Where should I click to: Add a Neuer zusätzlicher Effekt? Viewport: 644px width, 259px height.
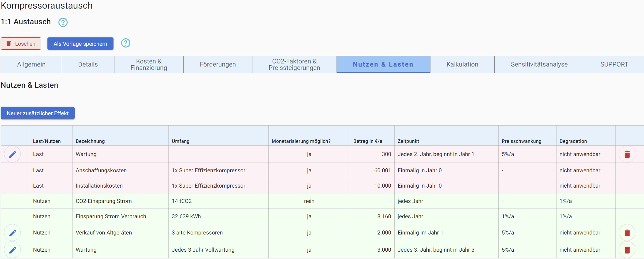coord(38,113)
